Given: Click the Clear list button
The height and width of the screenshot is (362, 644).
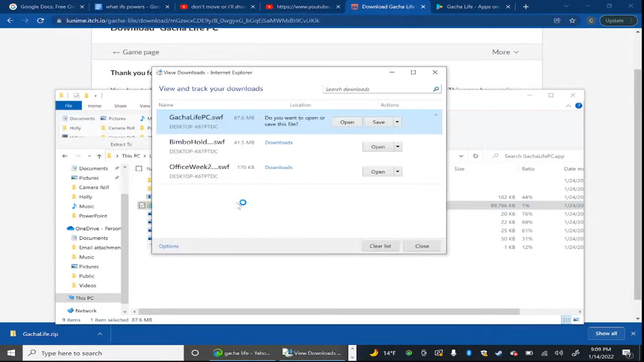Looking at the screenshot, I should (380, 246).
